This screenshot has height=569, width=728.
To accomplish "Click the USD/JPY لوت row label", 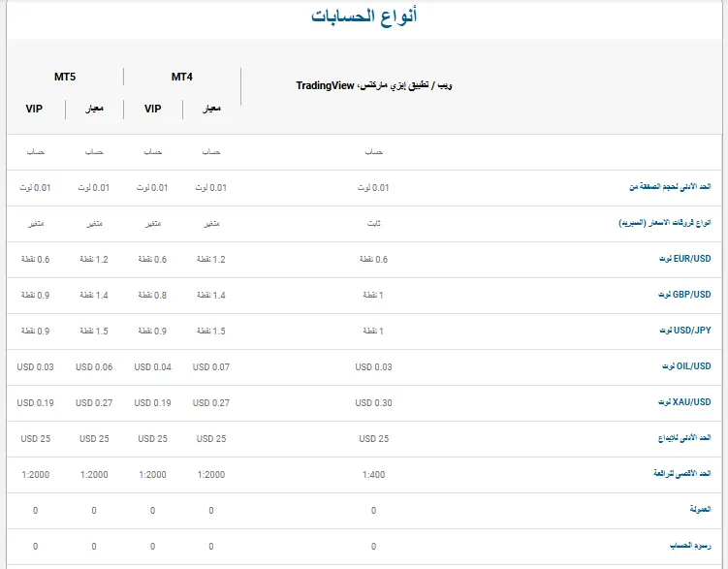I will 685,330.
